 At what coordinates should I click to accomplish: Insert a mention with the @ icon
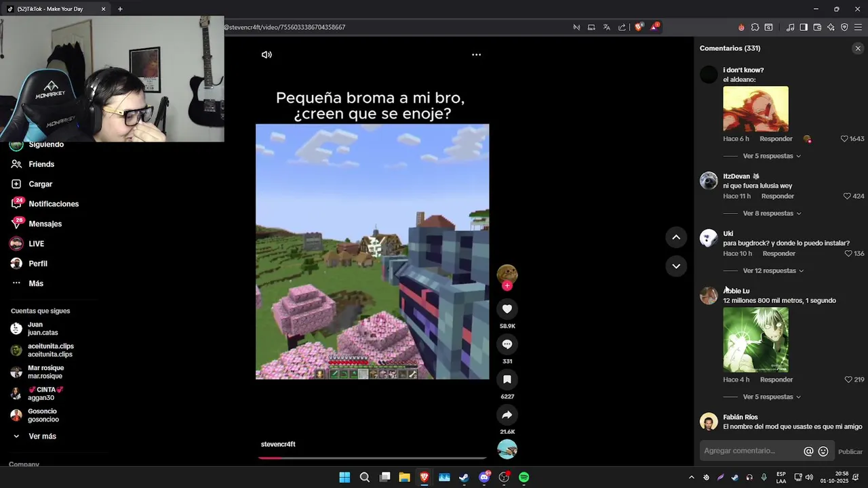pos(808,451)
